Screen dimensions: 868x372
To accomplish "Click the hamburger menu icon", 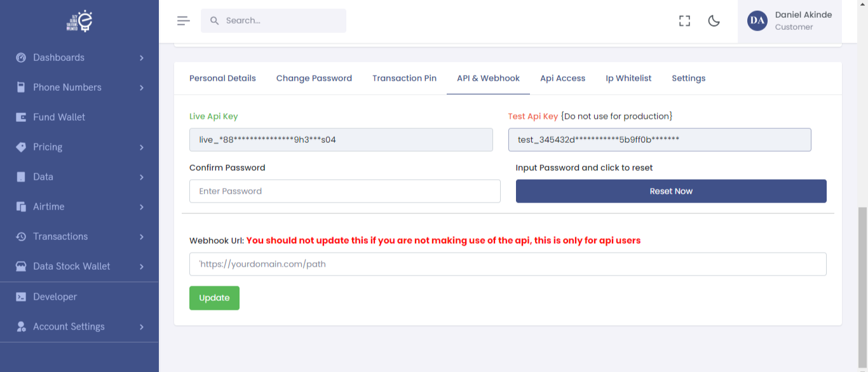I will pyautogui.click(x=184, y=20).
